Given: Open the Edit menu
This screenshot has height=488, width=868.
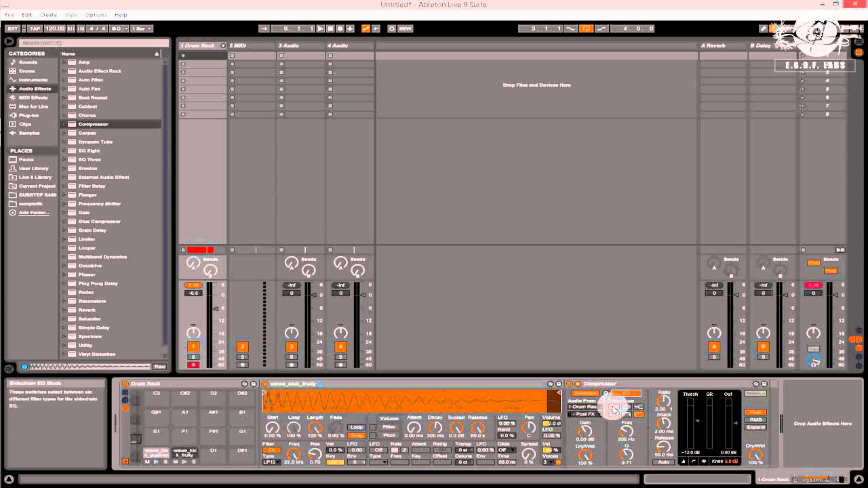Looking at the screenshot, I should pyautogui.click(x=27, y=15).
